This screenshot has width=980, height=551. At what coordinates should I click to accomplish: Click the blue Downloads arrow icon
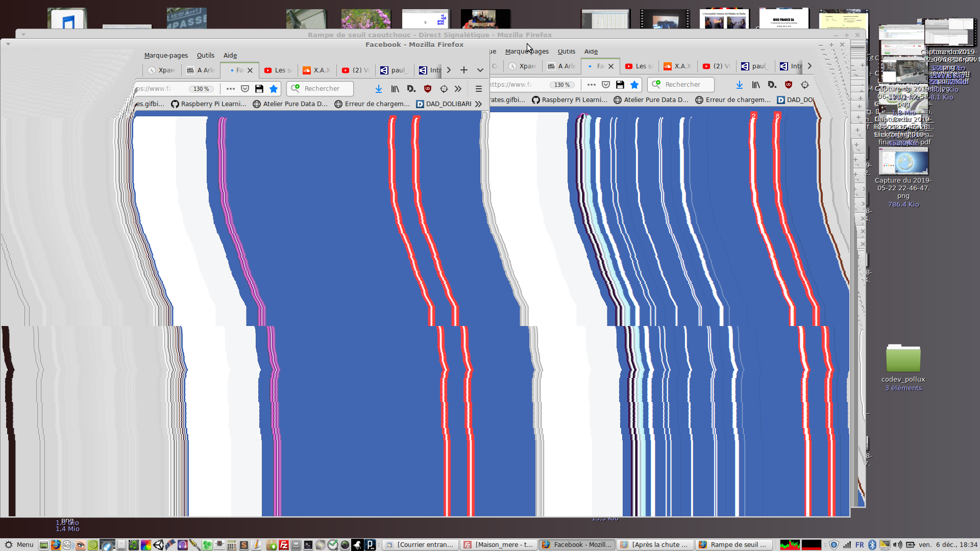click(x=379, y=89)
